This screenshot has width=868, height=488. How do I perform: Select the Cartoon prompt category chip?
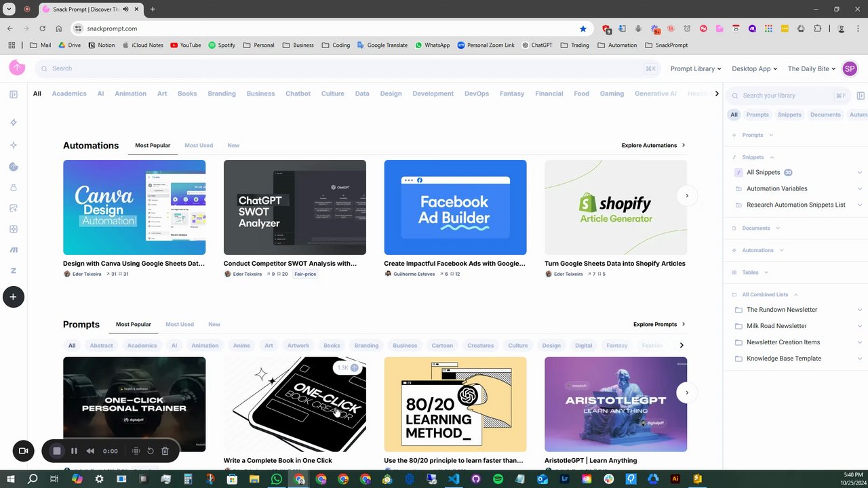tap(442, 346)
